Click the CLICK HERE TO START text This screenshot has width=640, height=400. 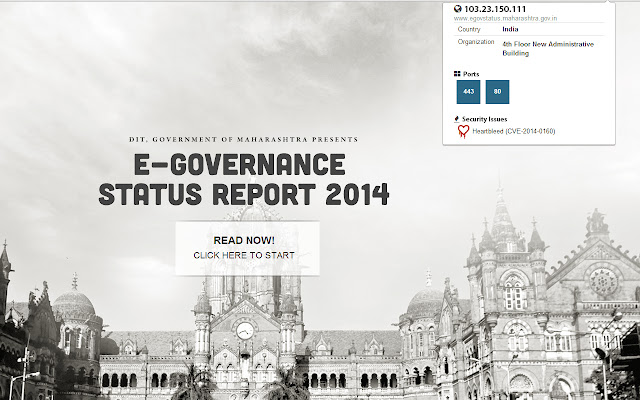coord(244,256)
